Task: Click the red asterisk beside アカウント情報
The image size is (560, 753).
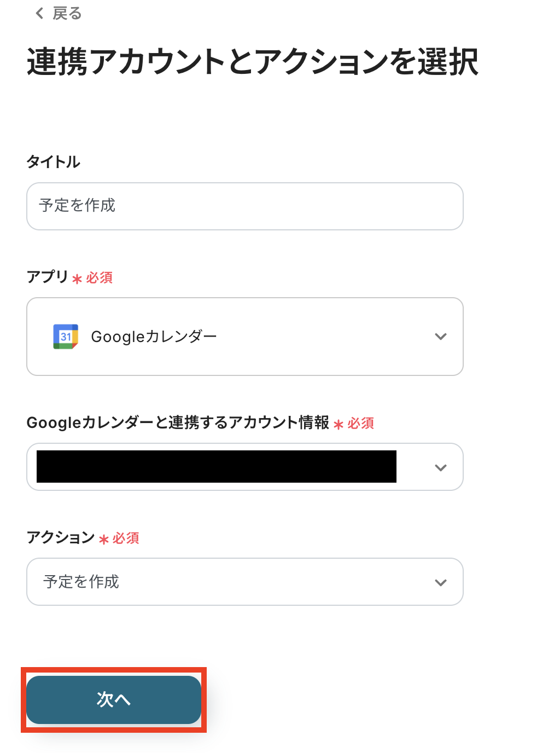Action: point(339,424)
